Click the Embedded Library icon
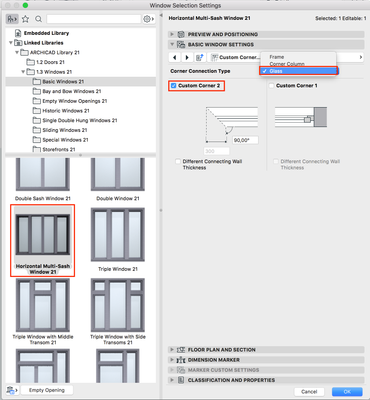370x400 pixels. (18, 33)
